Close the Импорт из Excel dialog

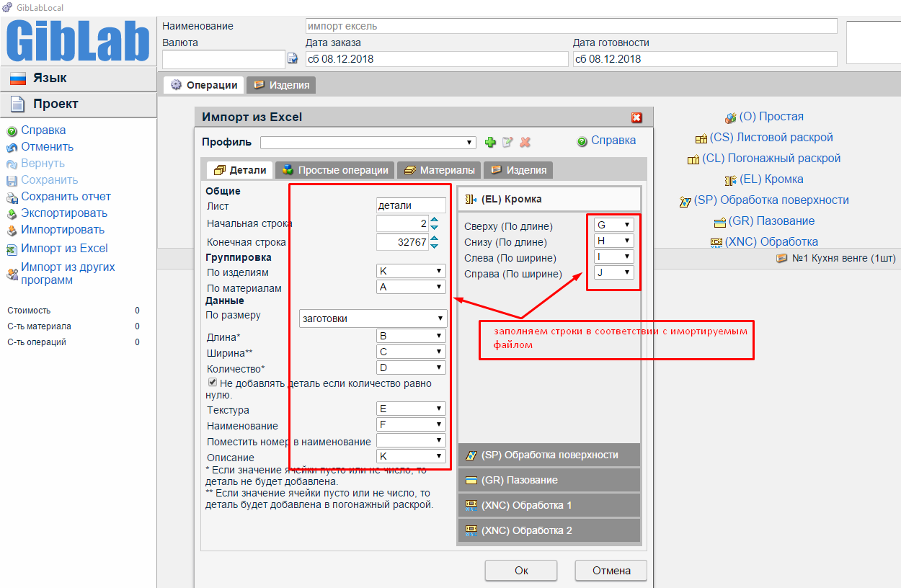(636, 117)
